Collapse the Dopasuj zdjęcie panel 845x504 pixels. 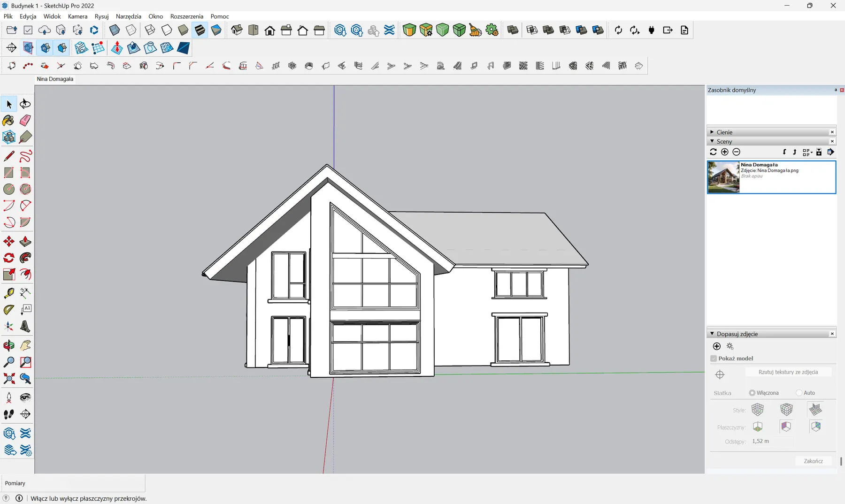point(712,334)
